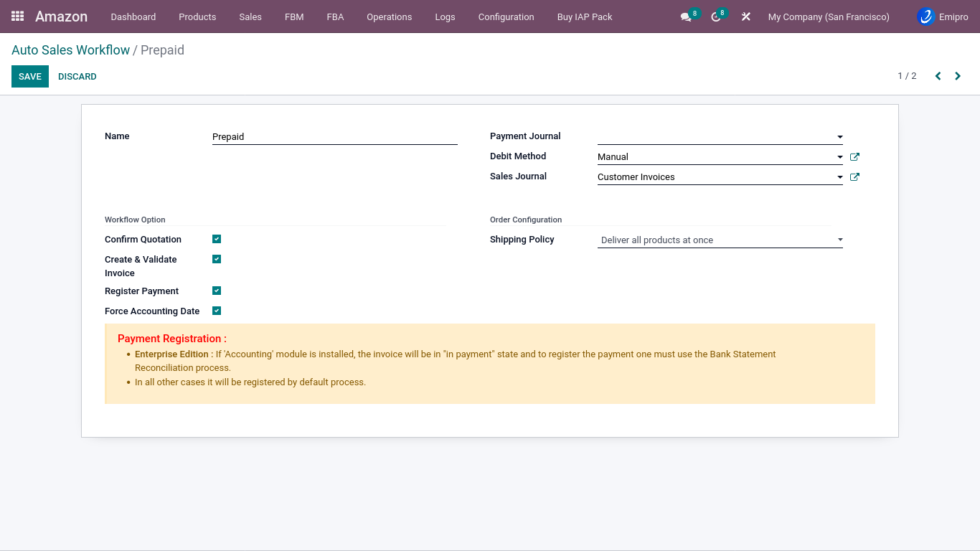The height and width of the screenshot is (551, 980).
Task: Open Debit Method external link icon
Action: pyautogui.click(x=854, y=156)
